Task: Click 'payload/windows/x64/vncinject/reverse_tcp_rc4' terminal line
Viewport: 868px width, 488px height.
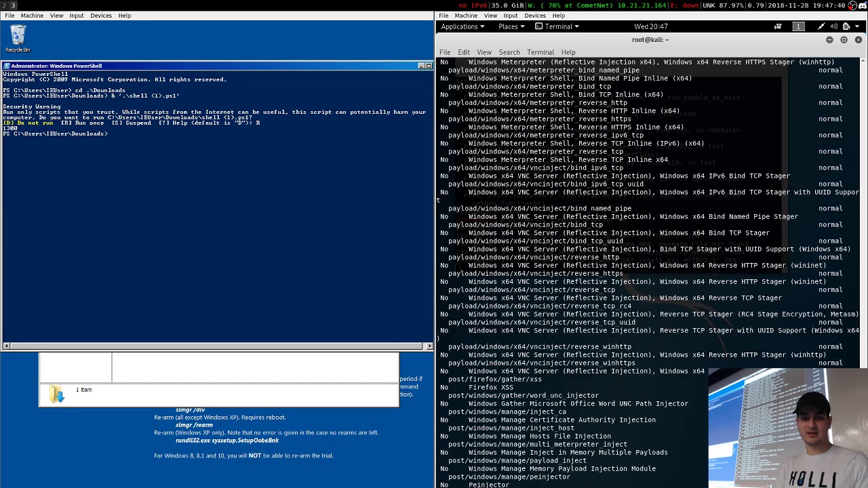Action: coord(540,306)
